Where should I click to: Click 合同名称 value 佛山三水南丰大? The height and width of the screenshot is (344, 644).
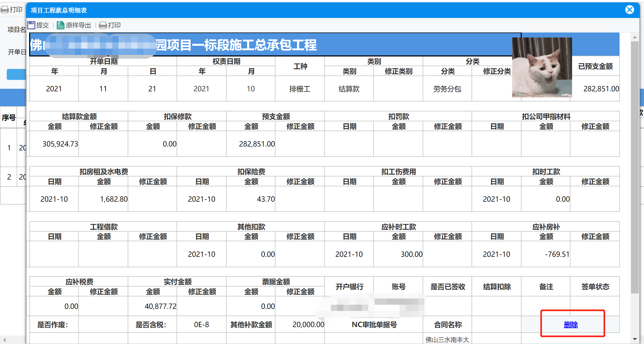tap(447, 340)
